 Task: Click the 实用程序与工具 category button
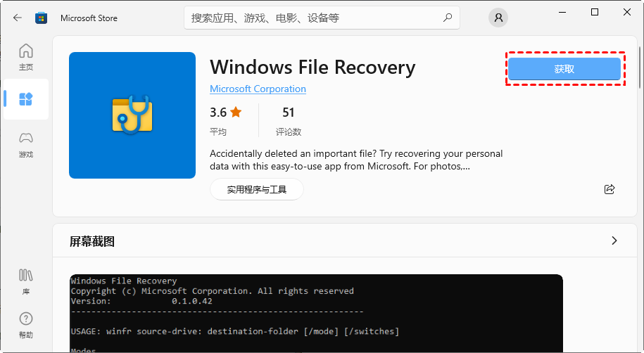pos(257,190)
